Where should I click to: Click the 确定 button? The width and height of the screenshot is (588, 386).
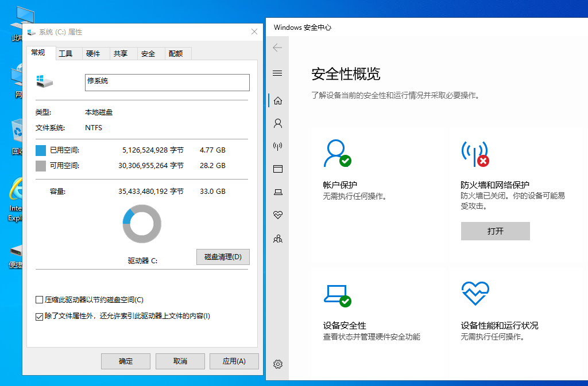(126, 361)
